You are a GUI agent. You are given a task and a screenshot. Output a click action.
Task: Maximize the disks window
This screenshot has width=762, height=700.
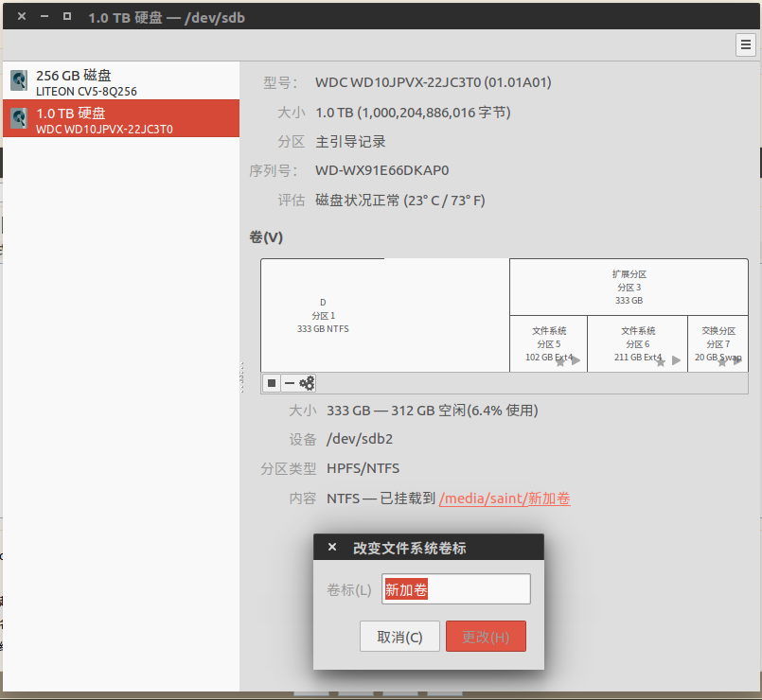point(67,16)
